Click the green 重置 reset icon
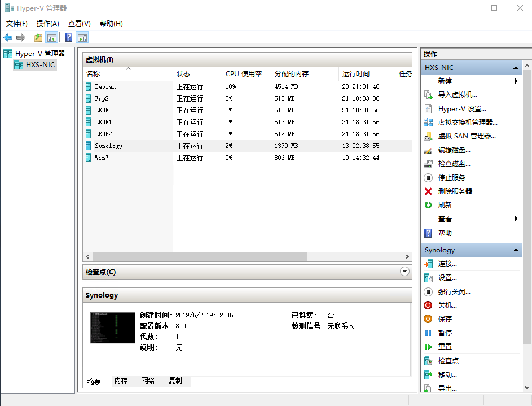The height and width of the screenshot is (406, 532). (x=428, y=347)
